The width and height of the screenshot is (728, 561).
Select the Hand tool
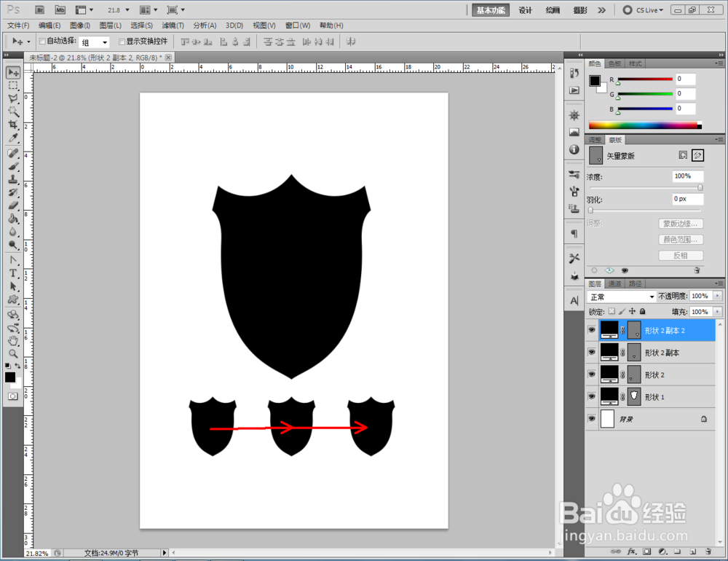[x=13, y=341]
